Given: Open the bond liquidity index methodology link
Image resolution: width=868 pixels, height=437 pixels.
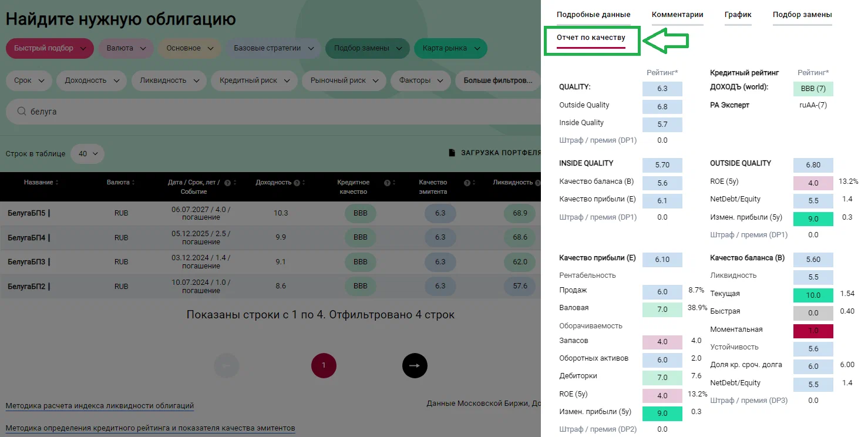Looking at the screenshot, I should click(99, 406).
